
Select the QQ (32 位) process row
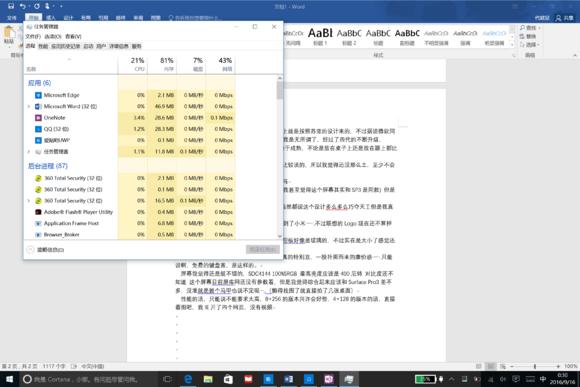pyautogui.click(x=129, y=129)
